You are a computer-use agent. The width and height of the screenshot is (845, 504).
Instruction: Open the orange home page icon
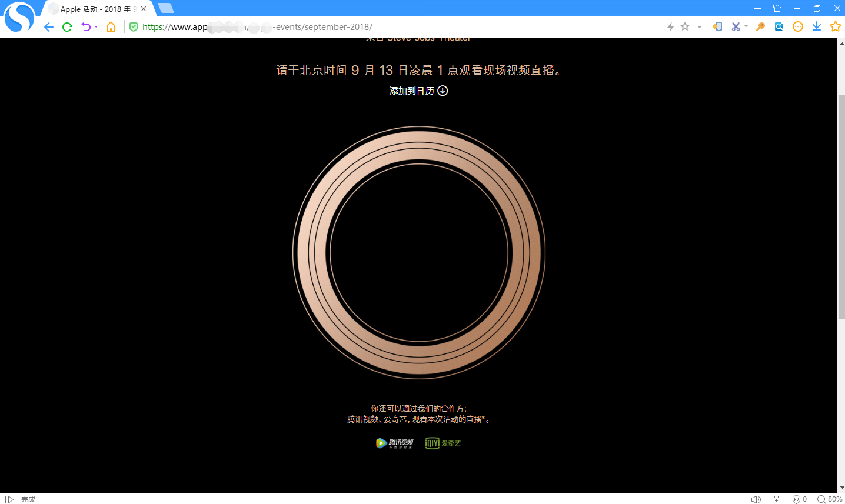pos(111,27)
